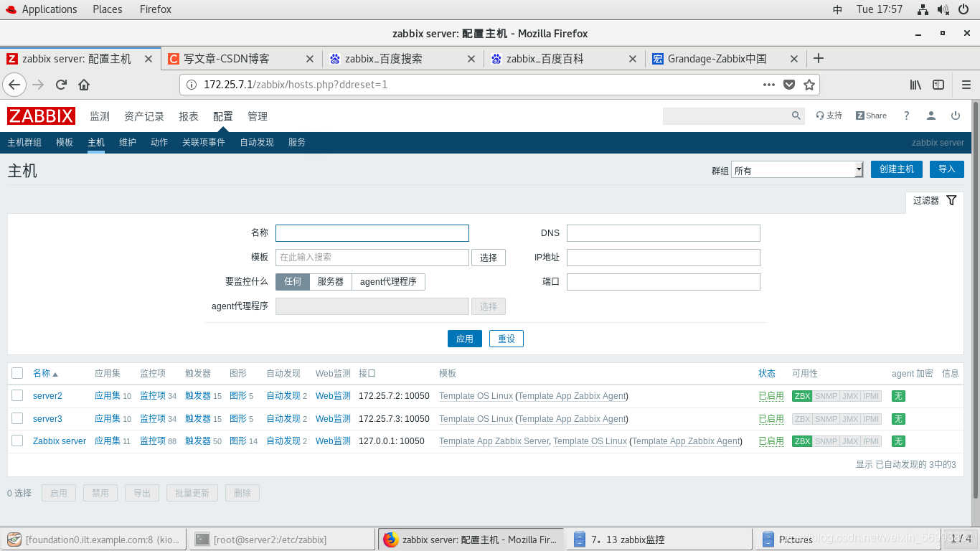The width and height of the screenshot is (980, 551).
Task: Reload the current page
Action: tap(61, 85)
